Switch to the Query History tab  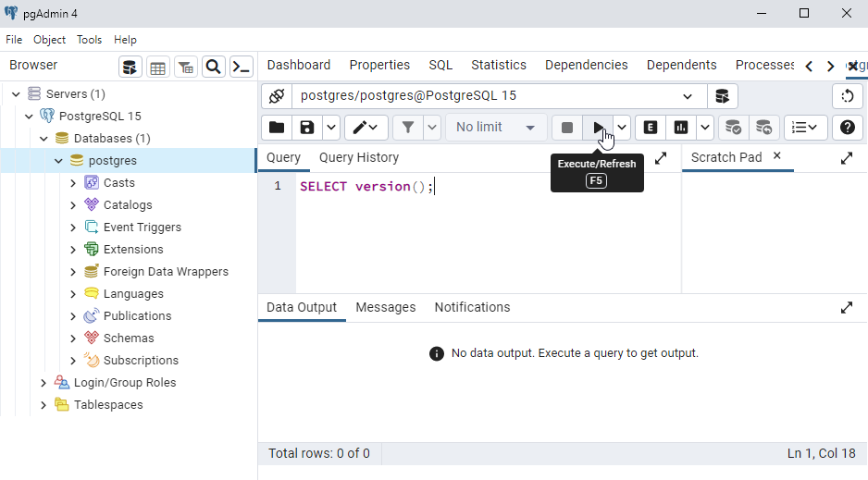click(358, 158)
